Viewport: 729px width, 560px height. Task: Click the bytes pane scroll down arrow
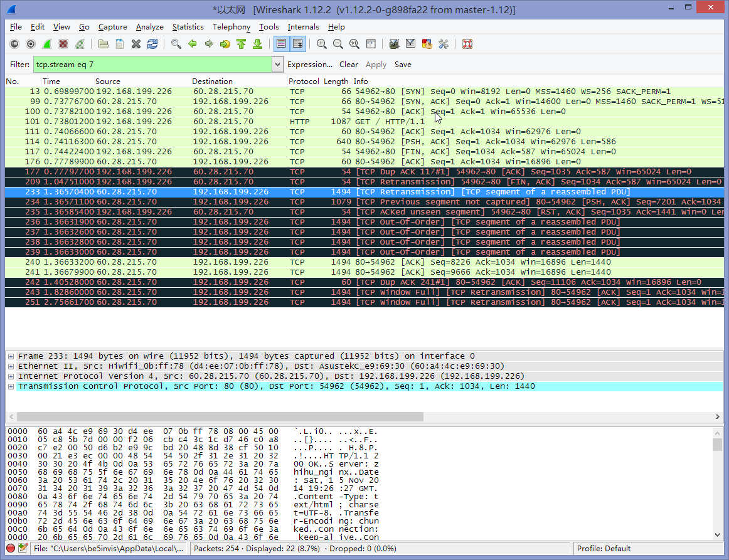pyautogui.click(x=717, y=535)
